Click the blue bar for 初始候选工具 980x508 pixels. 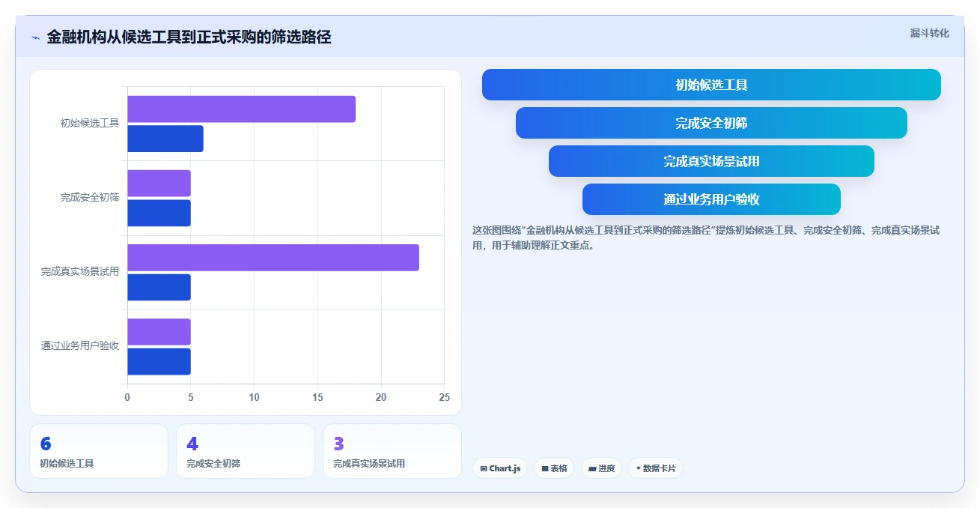pos(165,139)
